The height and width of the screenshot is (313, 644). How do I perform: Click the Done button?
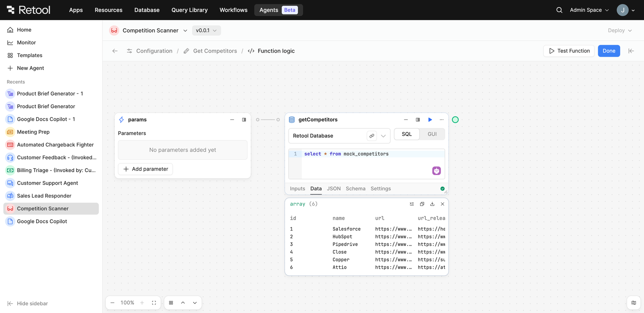pos(609,51)
